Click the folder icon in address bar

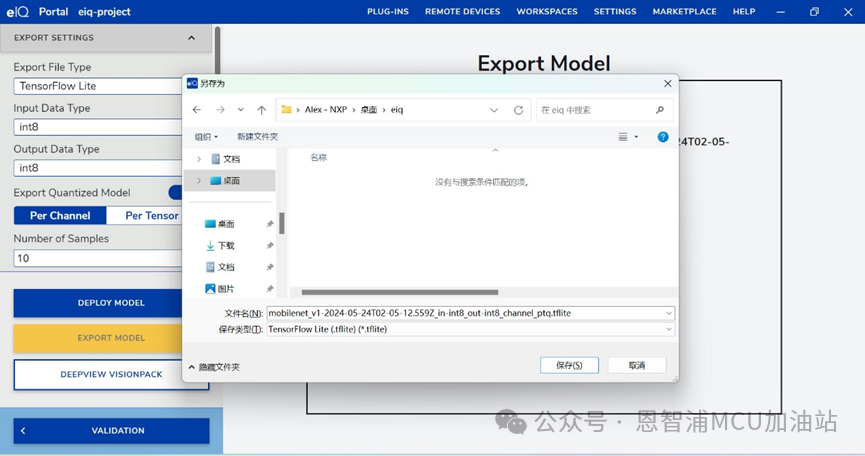286,109
